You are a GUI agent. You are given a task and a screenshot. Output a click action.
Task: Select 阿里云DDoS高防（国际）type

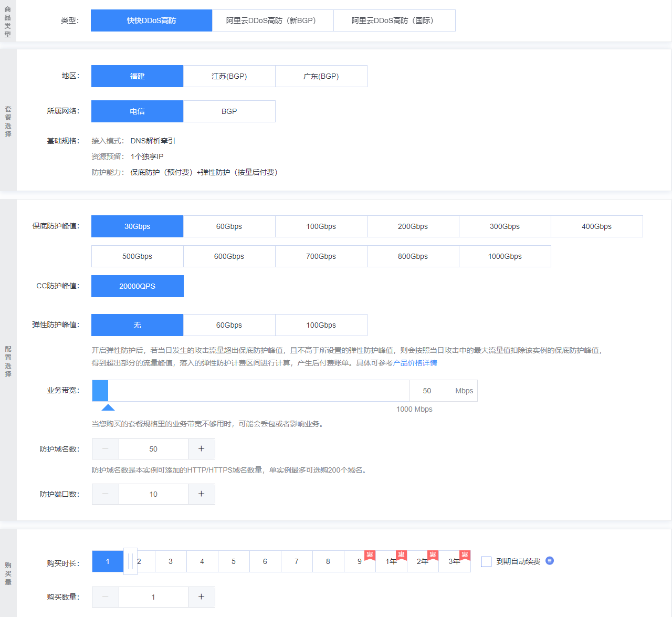pyautogui.click(x=394, y=20)
